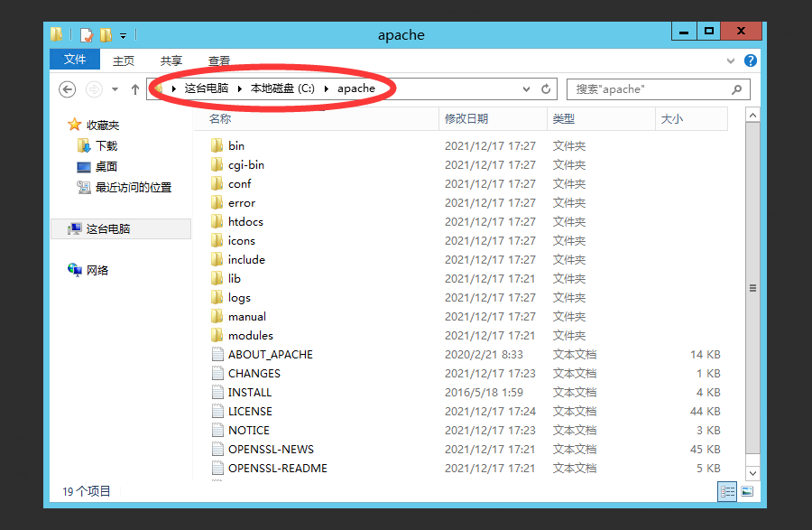Select the INSTALL document icon
The image size is (812, 530).
tap(217, 392)
